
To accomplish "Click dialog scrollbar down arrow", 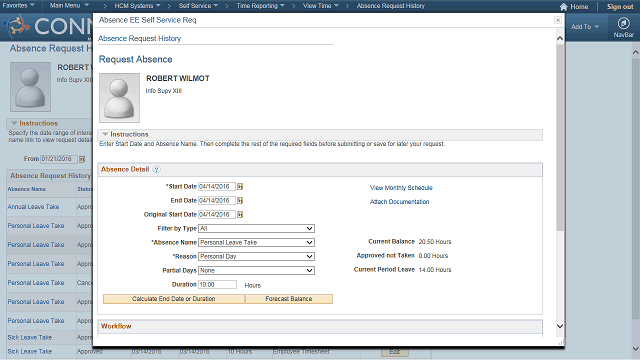I will pos(560,326).
